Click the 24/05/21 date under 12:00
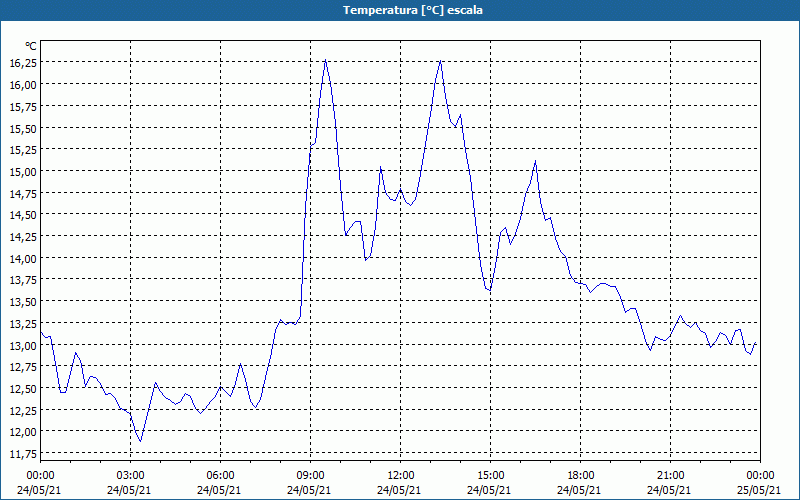 (x=399, y=490)
